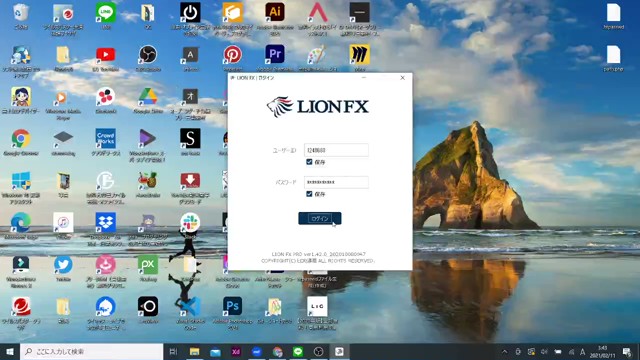
Task: Select the desktop file named httpserved
Action: [x=613, y=16]
